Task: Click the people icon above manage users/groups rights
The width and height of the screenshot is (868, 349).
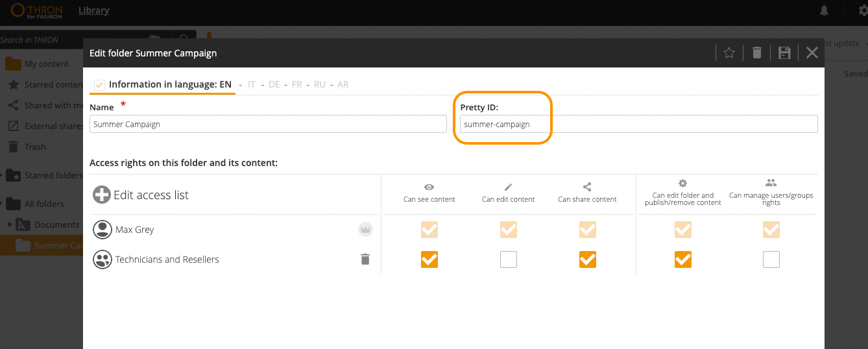Action: click(771, 184)
